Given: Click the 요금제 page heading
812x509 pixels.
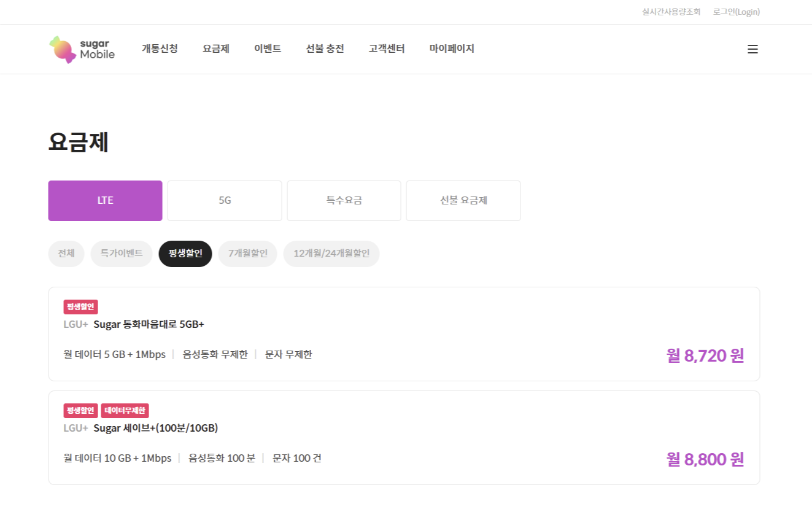Looking at the screenshot, I should click(x=79, y=142).
